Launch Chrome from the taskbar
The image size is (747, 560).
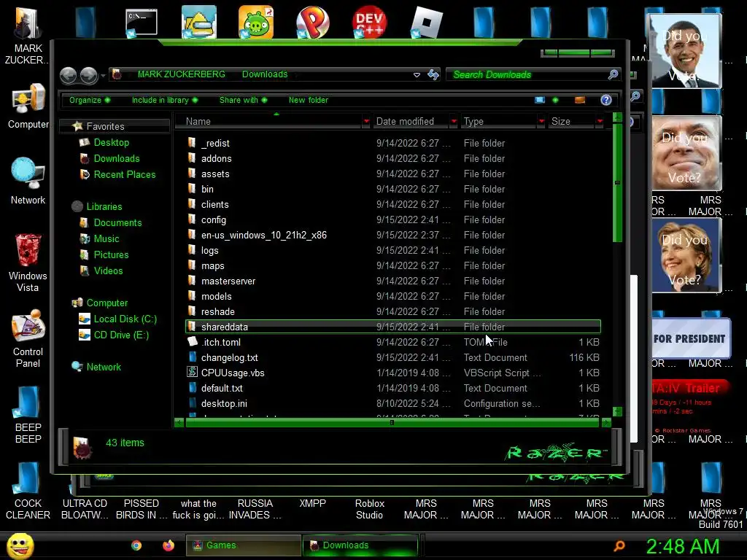tap(136, 545)
